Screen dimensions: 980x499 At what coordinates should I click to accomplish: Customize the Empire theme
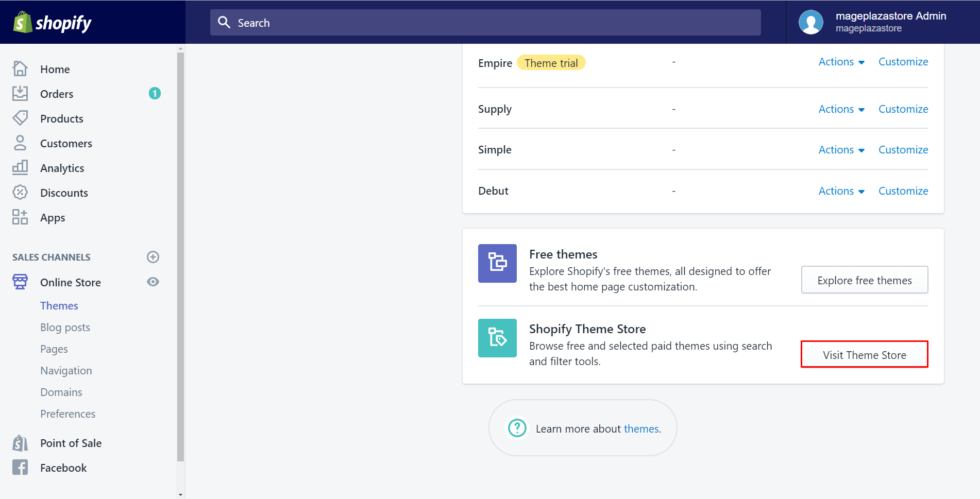click(903, 62)
